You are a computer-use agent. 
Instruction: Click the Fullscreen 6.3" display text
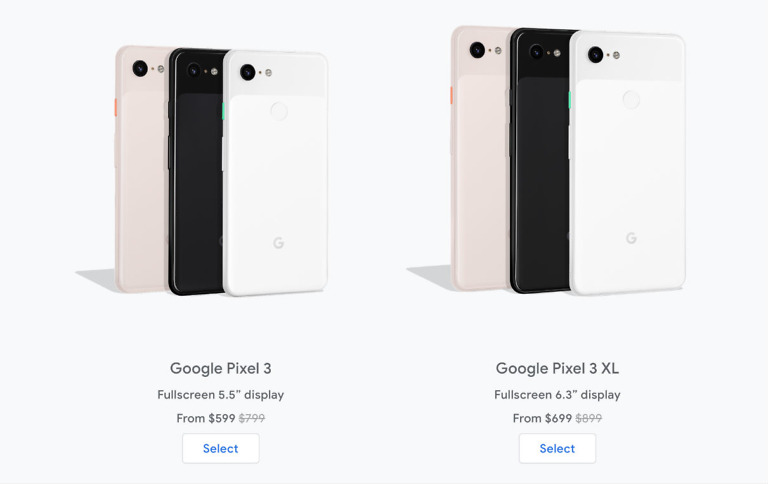557,395
